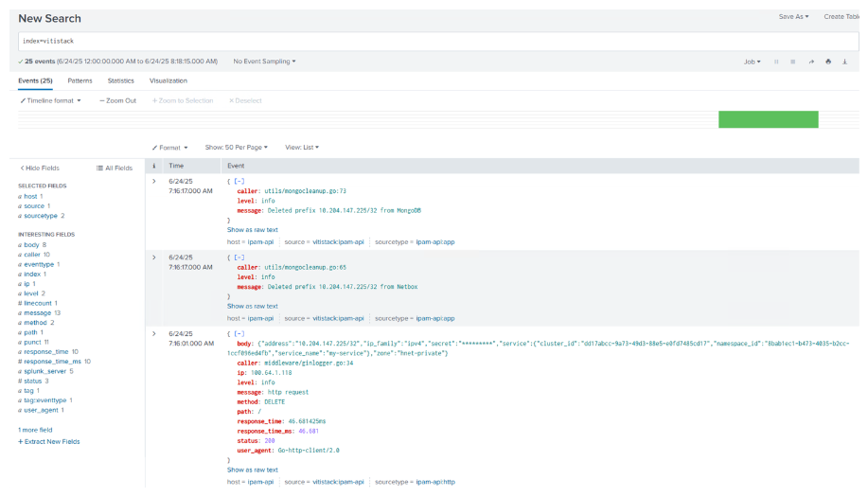Viewport: 868px width, 497px height.
Task: Open the Job dropdown menu
Action: pyautogui.click(x=753, y=62)
